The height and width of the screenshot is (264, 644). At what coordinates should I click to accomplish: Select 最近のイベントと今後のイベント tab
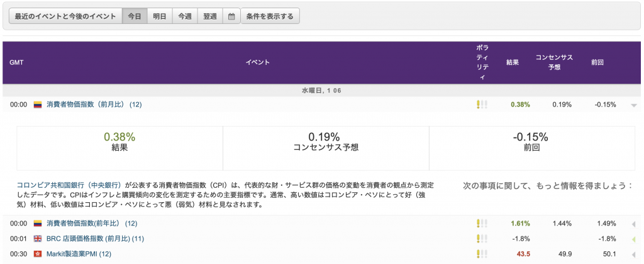pos(65,17)
